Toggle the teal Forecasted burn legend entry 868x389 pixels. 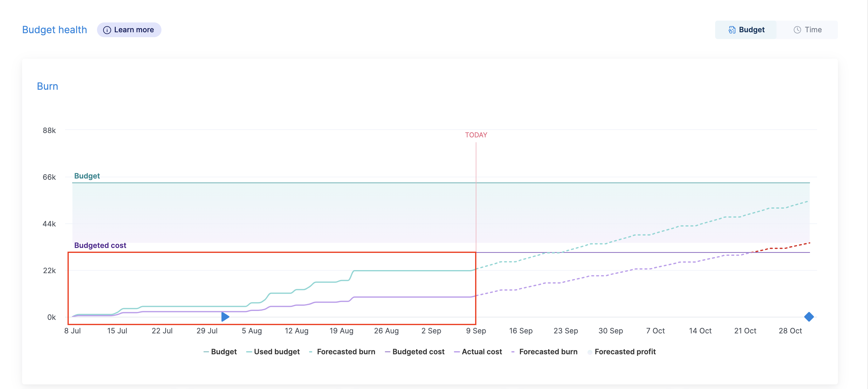[342, 352]
